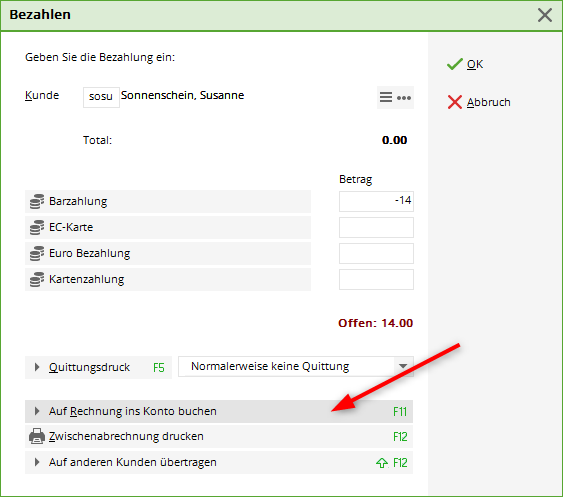The height and width of the screenshot is (497, 563).
Task: Expand the Quittungsdruck F5 option
Action: point(98,367)
